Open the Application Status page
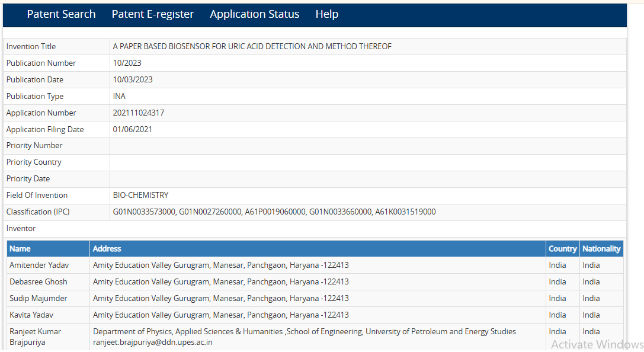The height and width of the screenshot is (352, 644). [255, 14]
